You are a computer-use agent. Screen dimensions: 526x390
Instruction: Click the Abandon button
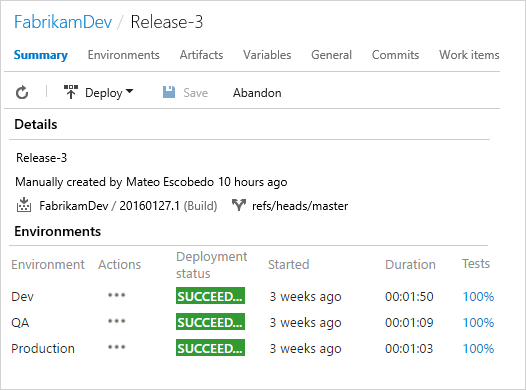[x=257, y=93]
